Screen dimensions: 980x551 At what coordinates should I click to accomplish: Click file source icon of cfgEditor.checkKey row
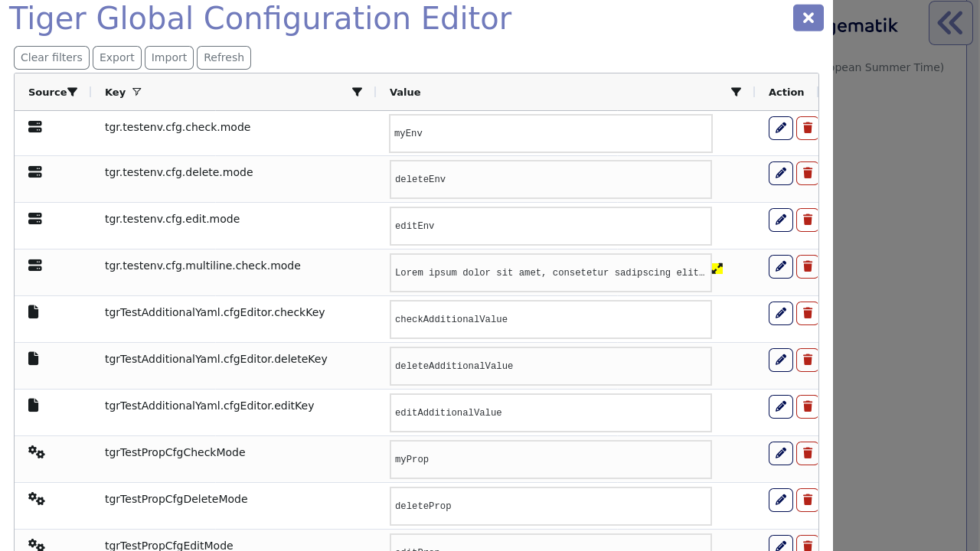pyautogui.click(x=34, y=311)
